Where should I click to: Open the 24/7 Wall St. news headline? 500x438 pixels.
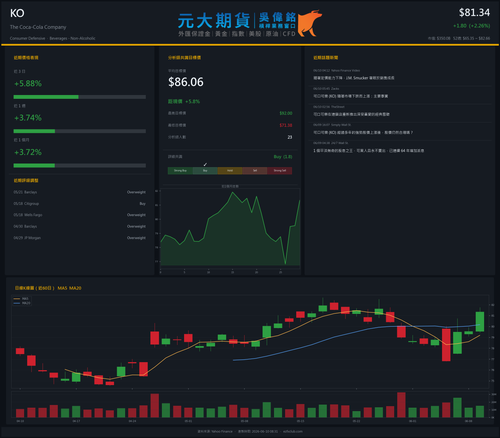368,151
